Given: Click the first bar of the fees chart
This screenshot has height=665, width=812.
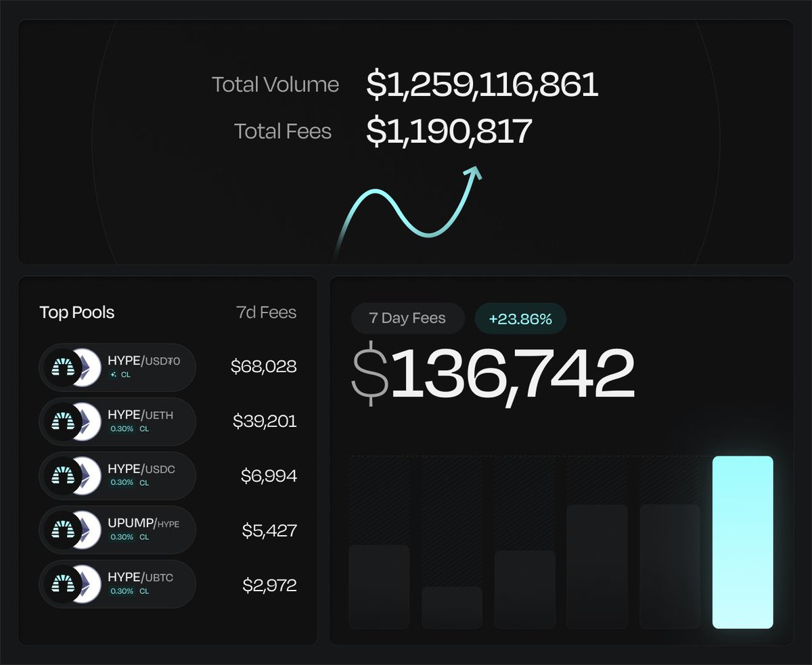Looking at the screenshot, I should [379, 587].
